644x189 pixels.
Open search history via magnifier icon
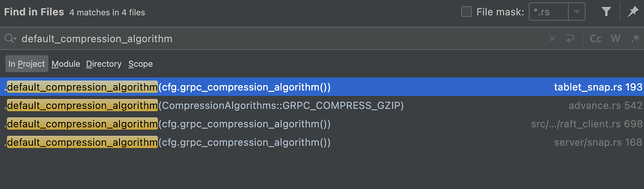pyautogui.click(x=10, y=39)
